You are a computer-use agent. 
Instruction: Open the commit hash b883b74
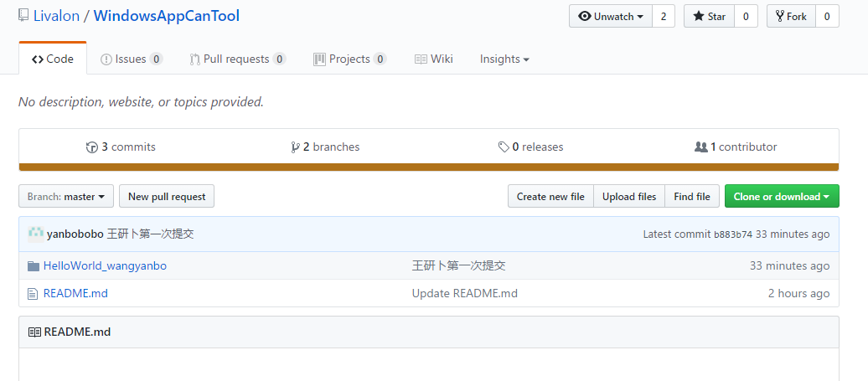pyautogui.click(x=733, y=234)
